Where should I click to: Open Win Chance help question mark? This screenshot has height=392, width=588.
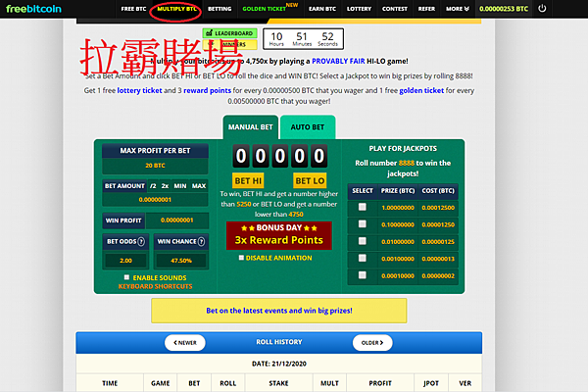pos(201,242)
